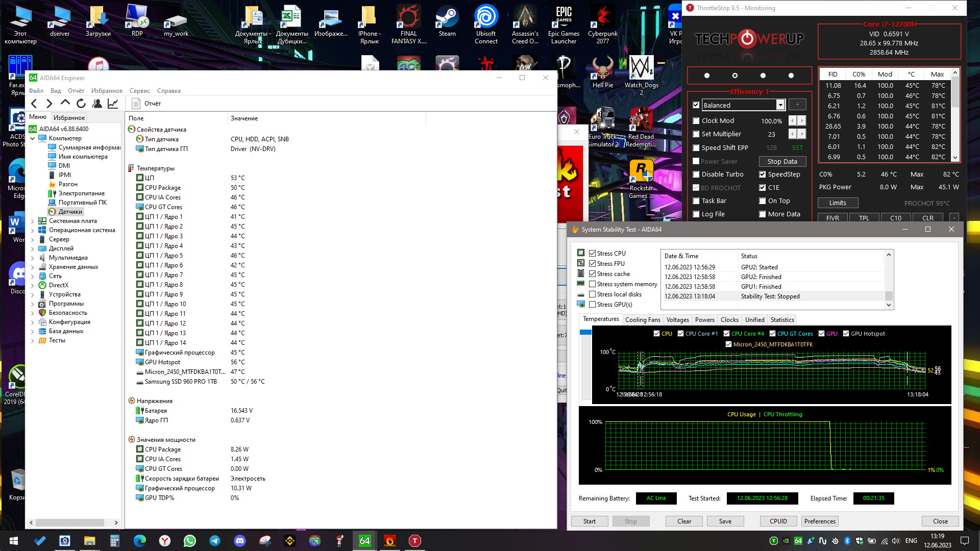Collapse Компьютер tree node

[33, 138]
